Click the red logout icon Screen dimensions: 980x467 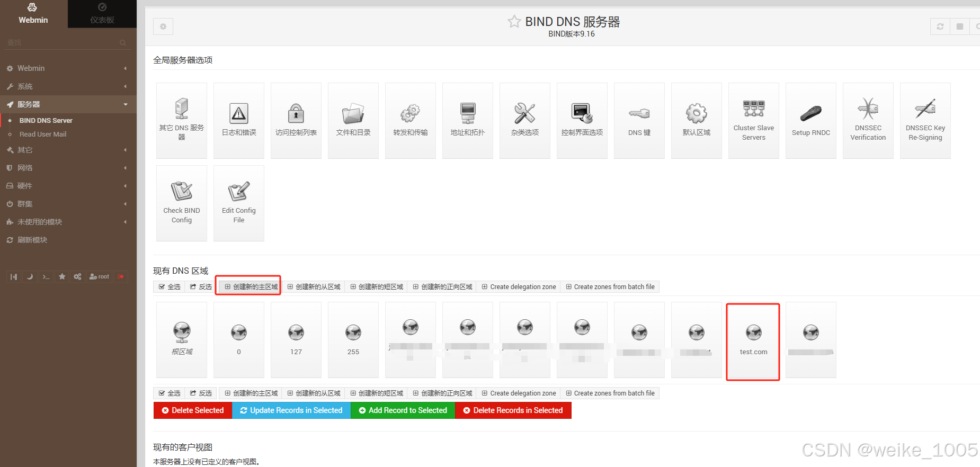121,276
